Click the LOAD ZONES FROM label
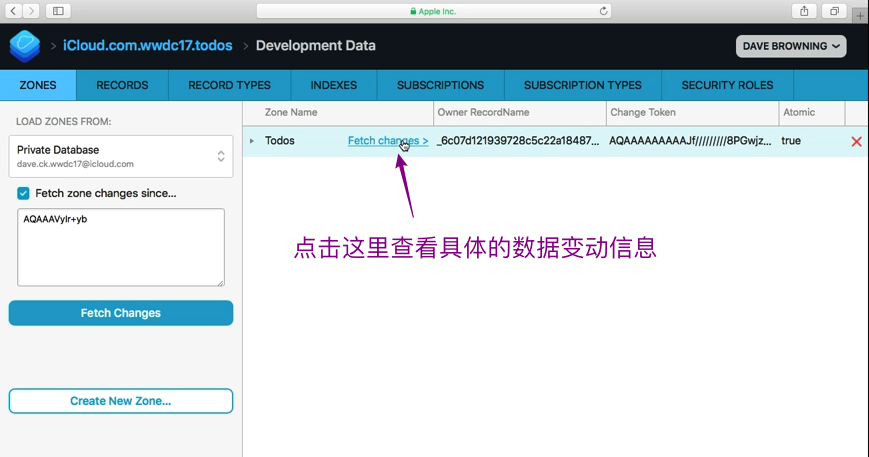 pos(64,121)
